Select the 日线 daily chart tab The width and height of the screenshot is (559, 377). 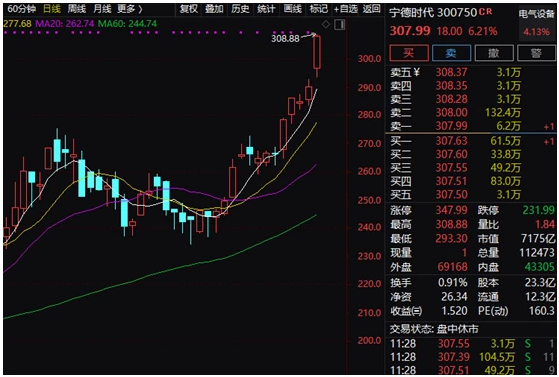pyautogui.click(x=52, y=9)
